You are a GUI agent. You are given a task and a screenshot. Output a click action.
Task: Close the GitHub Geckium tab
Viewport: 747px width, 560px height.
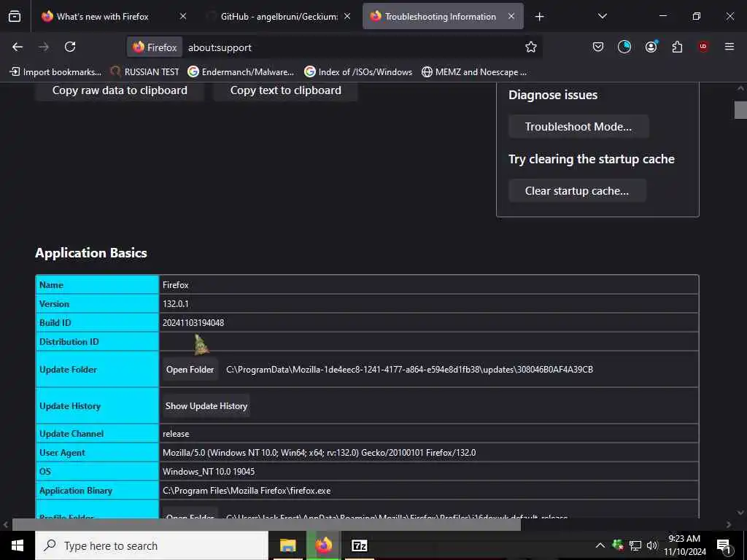click(347, 16)
